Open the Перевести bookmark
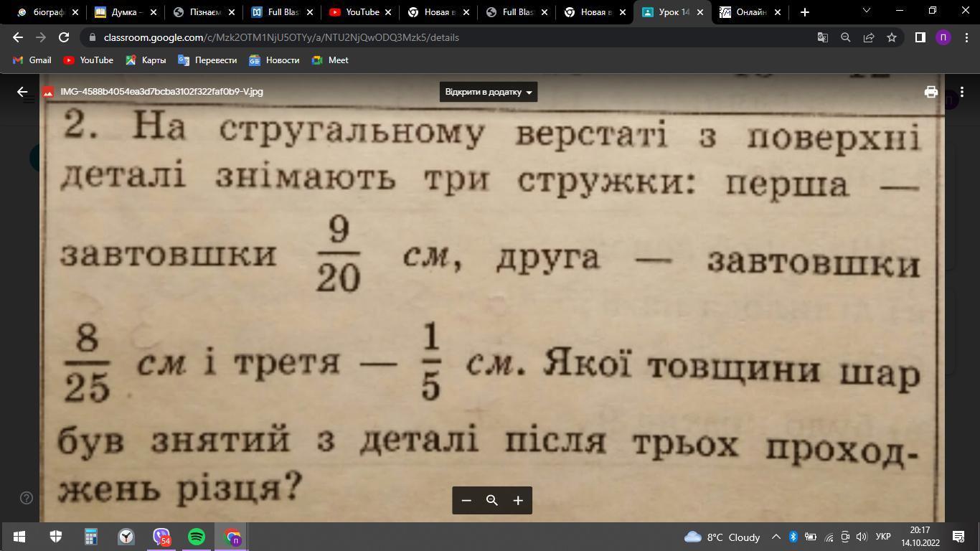This screenshot has height=551, width=980. pyautogui.click(x=207, y=60)
